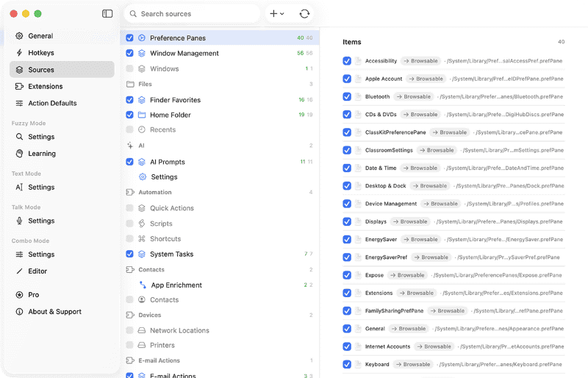This screenshot has height=378, width=588.
Task: Click the Printers icon
Action: [142, 345]
